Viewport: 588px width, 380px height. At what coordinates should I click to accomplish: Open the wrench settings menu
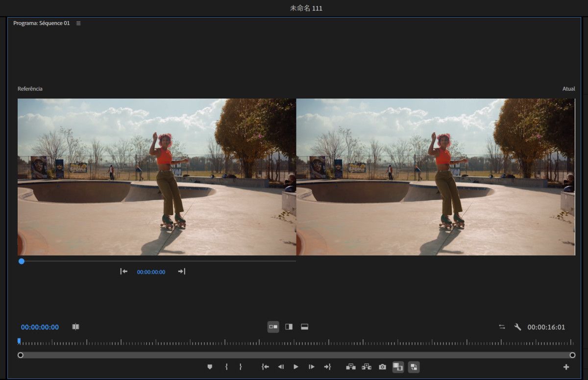tap(517, 327)
